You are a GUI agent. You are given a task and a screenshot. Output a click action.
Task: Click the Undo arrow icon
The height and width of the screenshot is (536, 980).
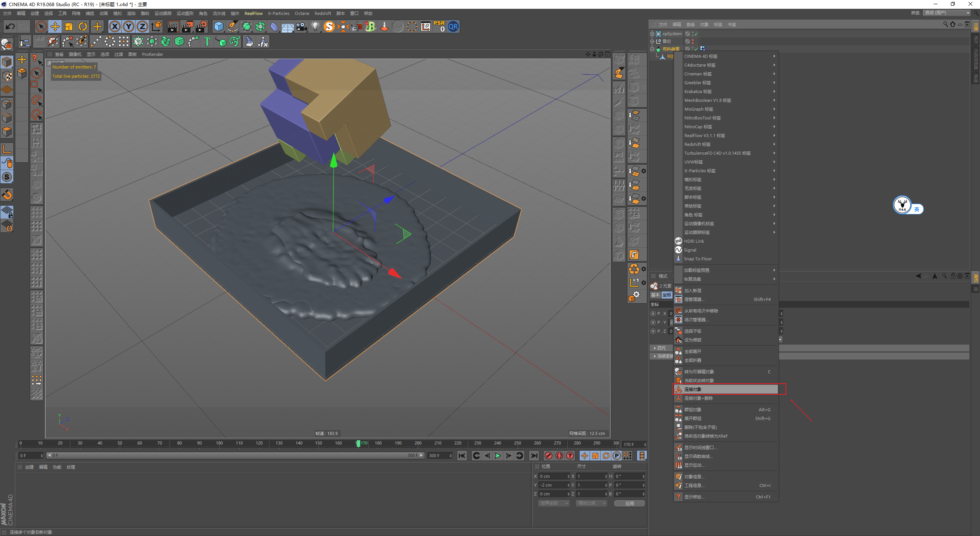tap(10, 26)
